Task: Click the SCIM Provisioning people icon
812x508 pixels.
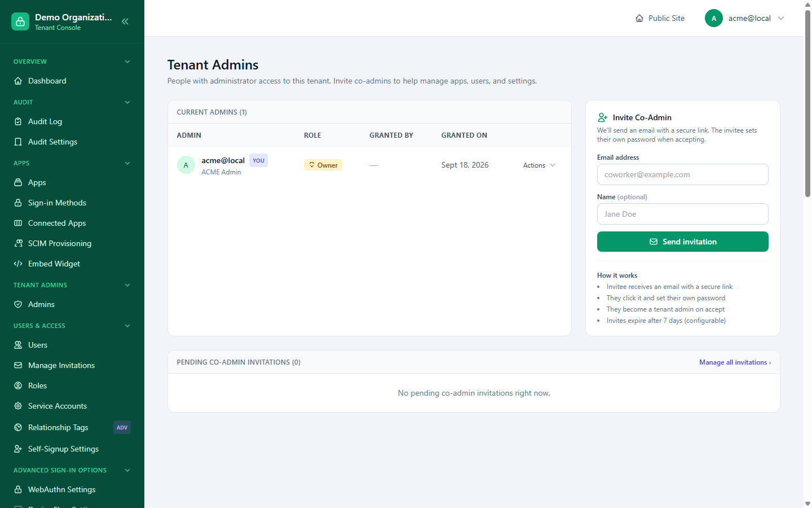Action: (18, 243)
